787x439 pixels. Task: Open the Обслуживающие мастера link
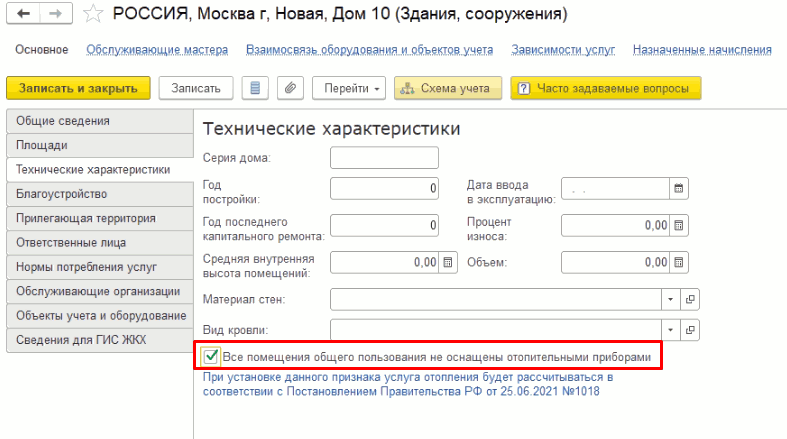click(x=157, y=49)
